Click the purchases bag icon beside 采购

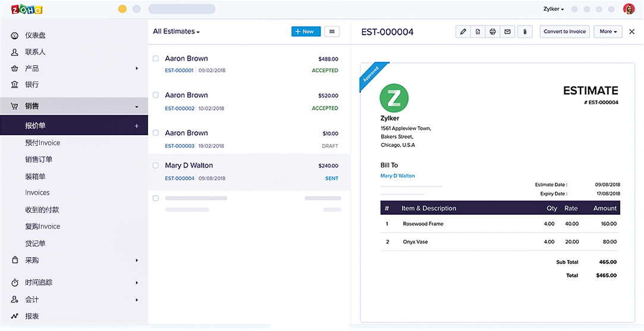point(15,260)
